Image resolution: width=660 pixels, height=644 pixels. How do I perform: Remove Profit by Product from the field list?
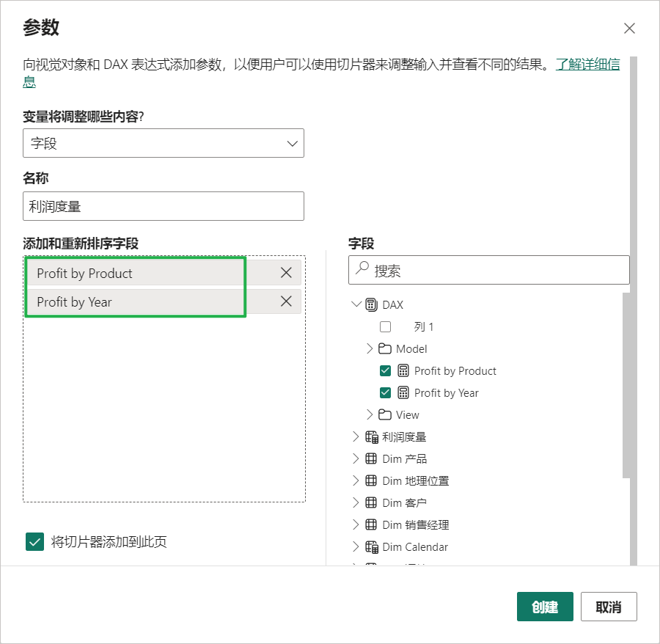point(286,273)
